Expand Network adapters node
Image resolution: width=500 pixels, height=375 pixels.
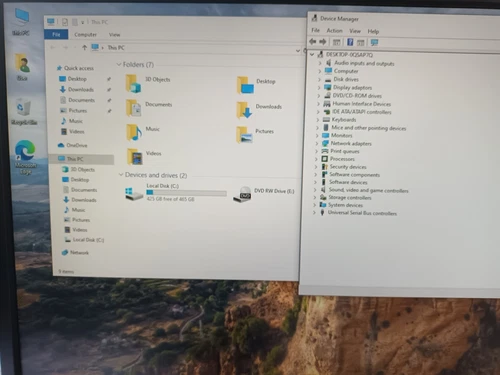tap(317, 143)
